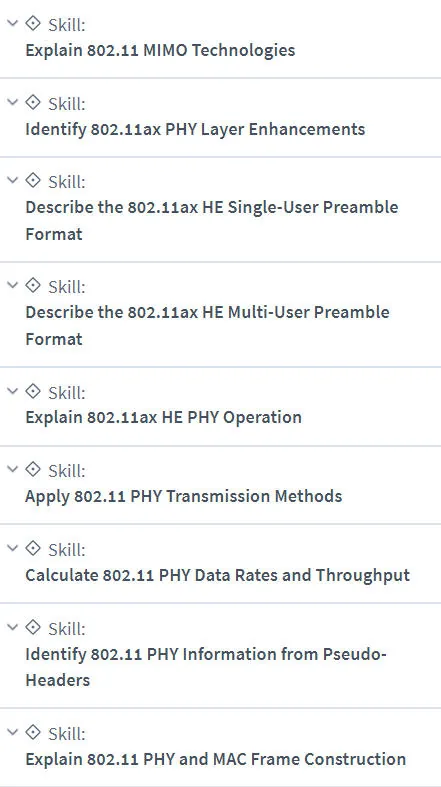Click skill icon for Explain 802.11ax HE PHY Operation
The height and width of the screenshot is (787, 441).
(33, 390)
